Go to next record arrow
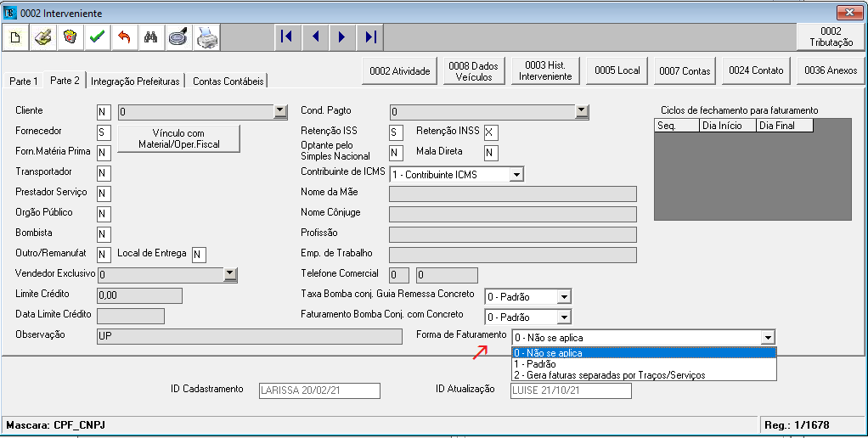This screenshot has width=868, height=438. pyautogui.click(x=342, y=37)
